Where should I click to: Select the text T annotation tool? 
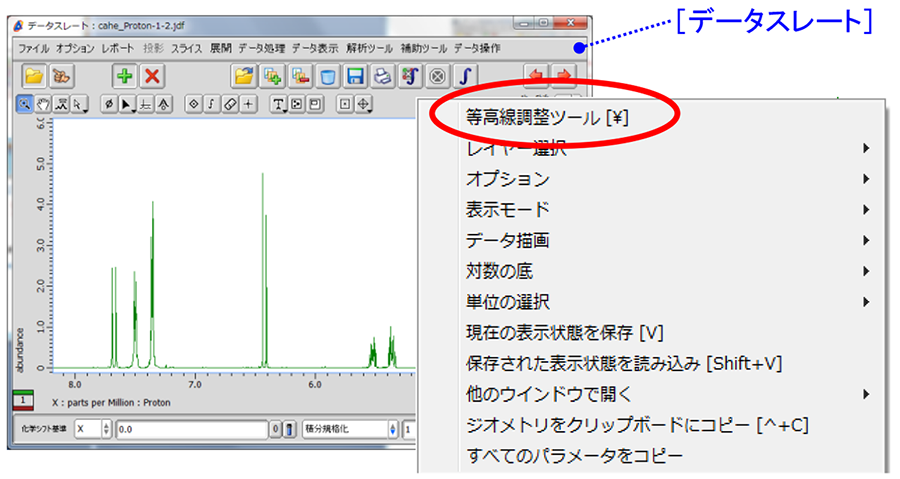click(277, 103)
